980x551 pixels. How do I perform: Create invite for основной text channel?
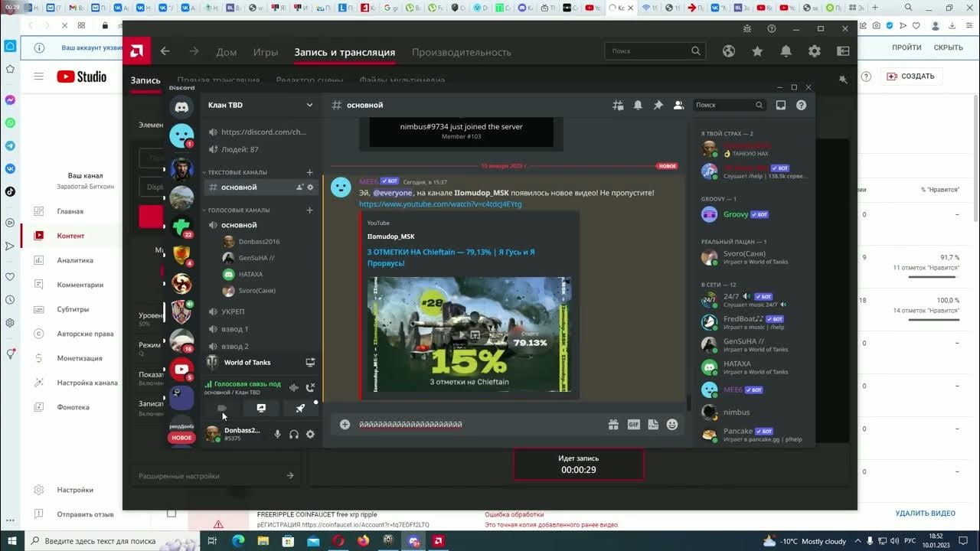click(299, 187)
